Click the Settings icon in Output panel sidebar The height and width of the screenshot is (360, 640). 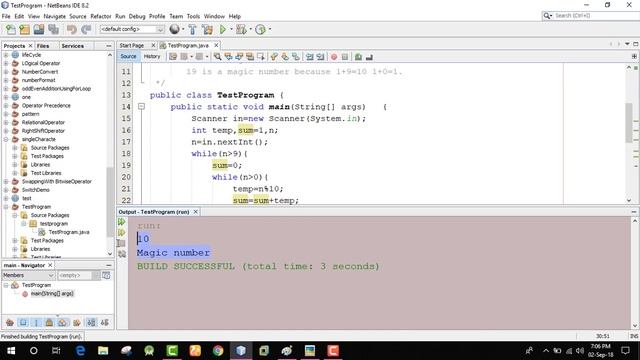[x=122, y=254]
